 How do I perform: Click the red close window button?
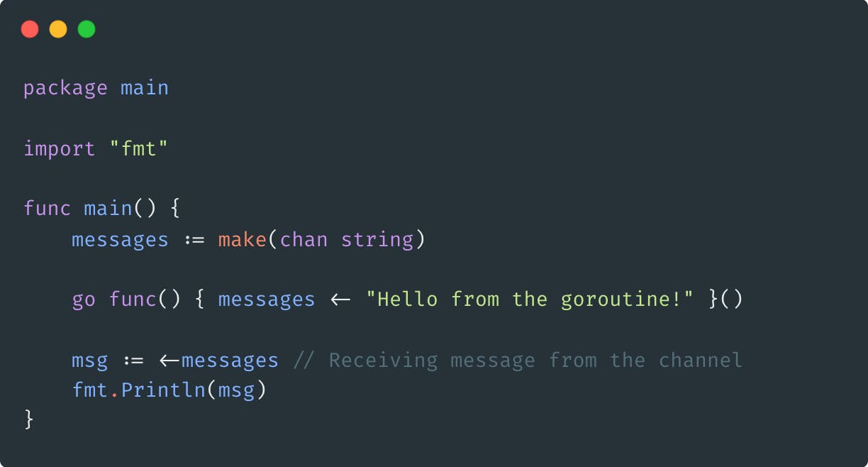point(30,29)
